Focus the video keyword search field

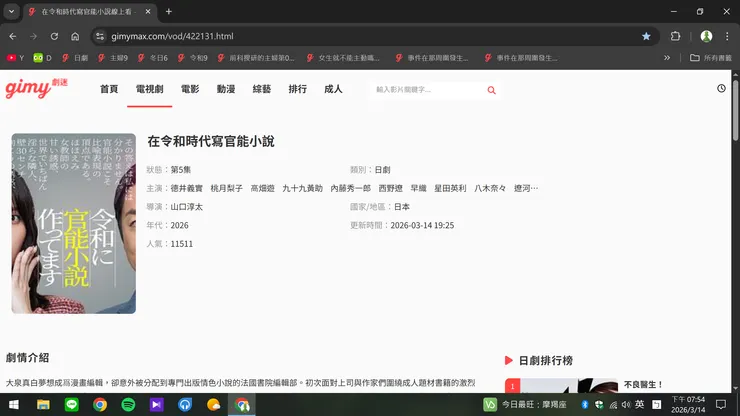pos(427,90)
